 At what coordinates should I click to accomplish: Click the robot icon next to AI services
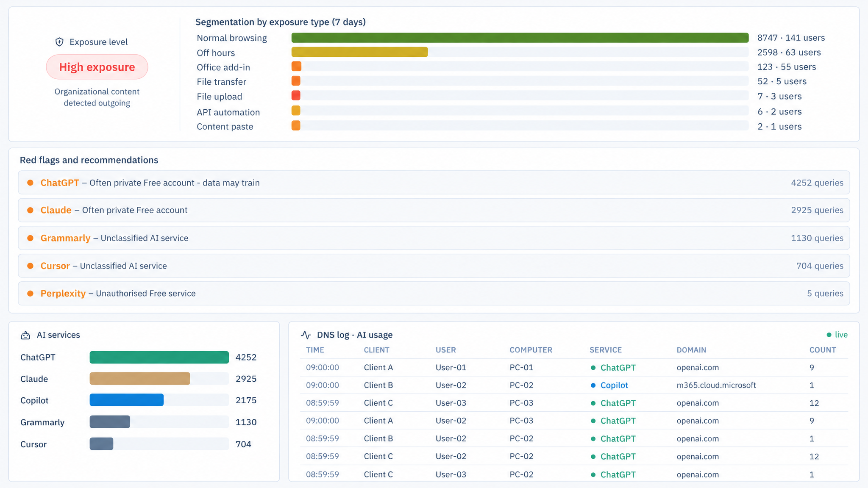25,335
